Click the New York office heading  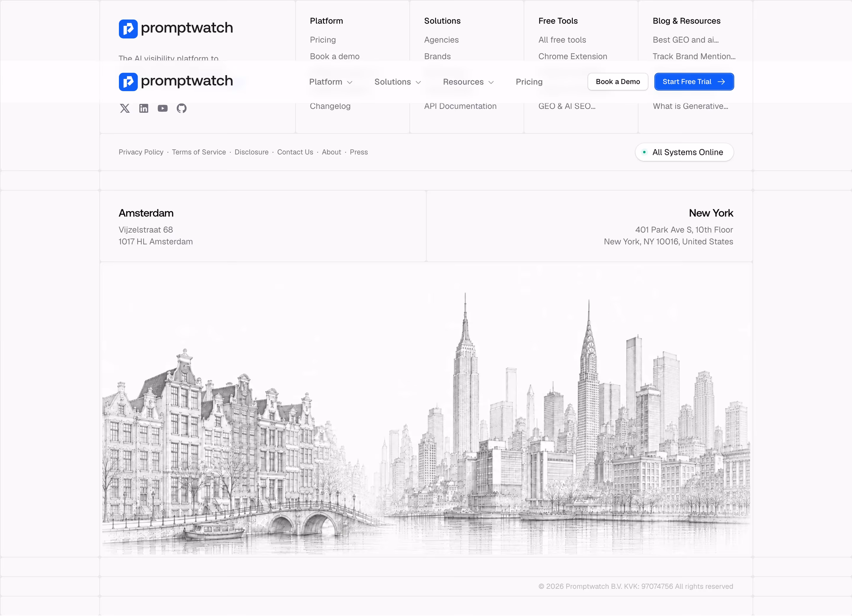pos(711,213)
